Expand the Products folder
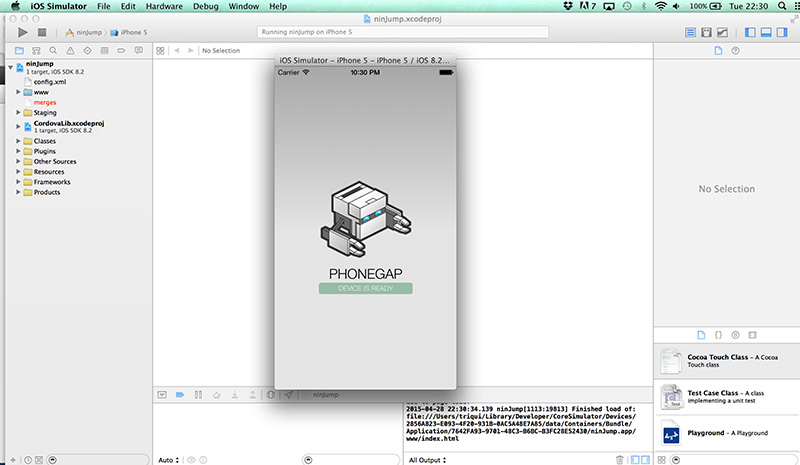 click(x=18, y=192)
